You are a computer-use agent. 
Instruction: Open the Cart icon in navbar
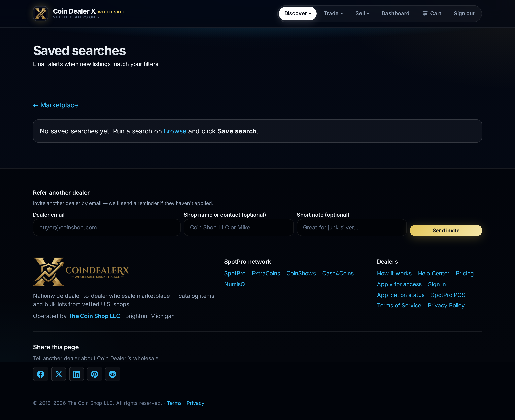coord(432,13)
